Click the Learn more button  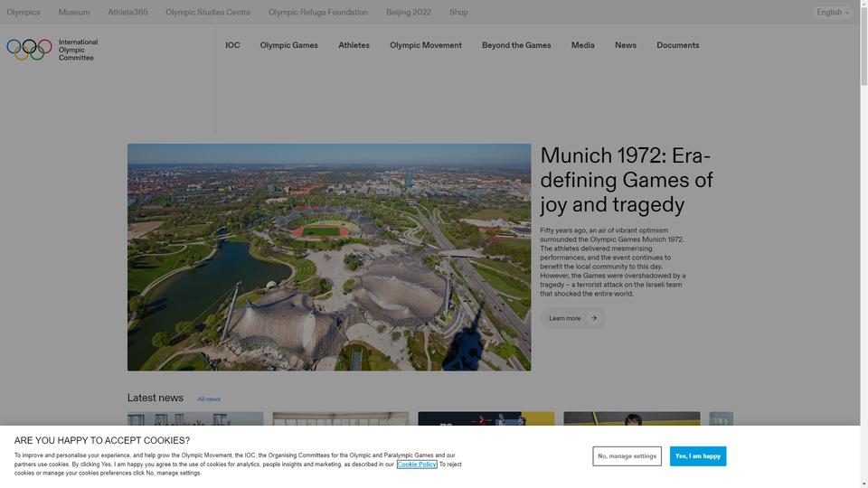tap(572, 318)
